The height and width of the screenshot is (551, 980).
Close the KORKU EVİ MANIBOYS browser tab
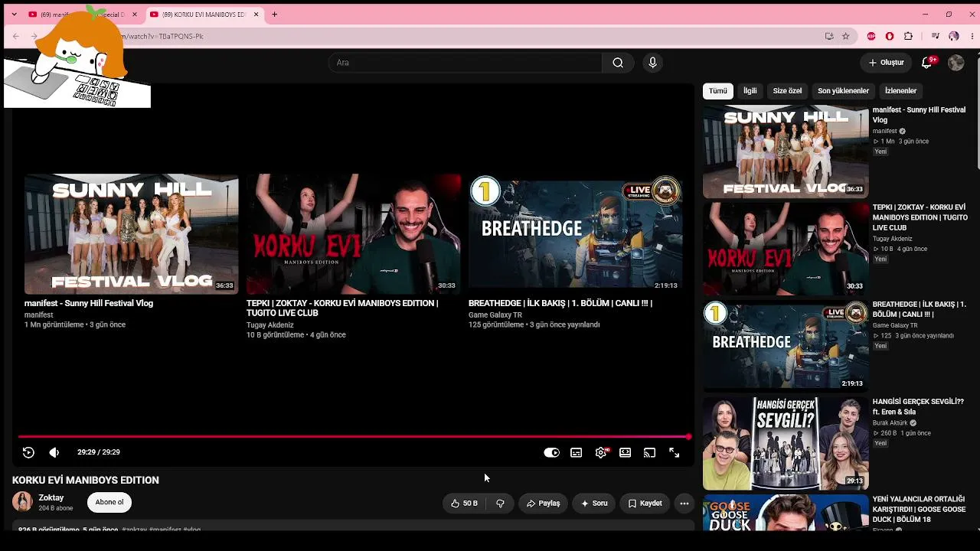pyautogui.click(x=256, y=15)
